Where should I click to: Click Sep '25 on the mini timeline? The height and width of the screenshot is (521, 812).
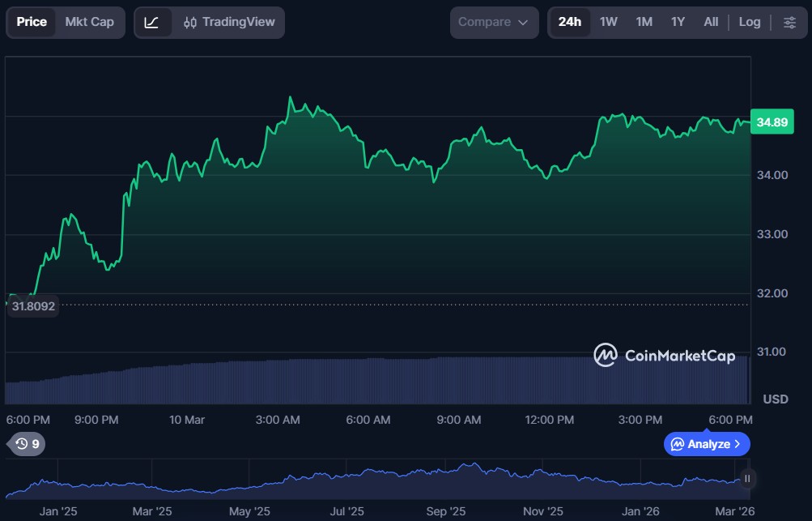click(445, 511)
